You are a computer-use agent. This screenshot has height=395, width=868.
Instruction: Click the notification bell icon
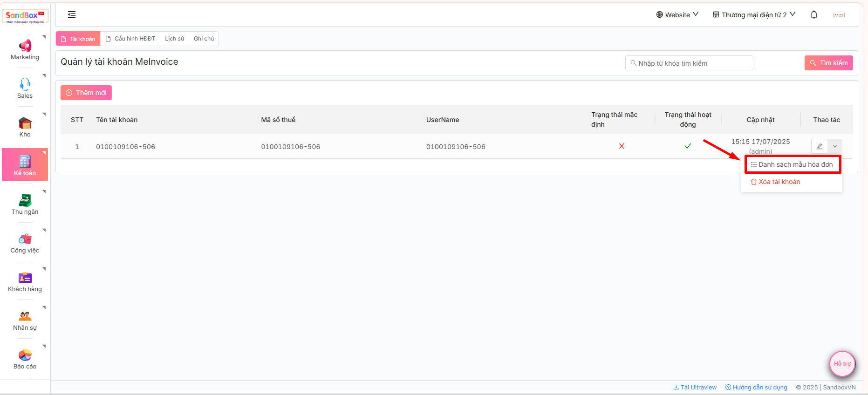tap(814, 15)
